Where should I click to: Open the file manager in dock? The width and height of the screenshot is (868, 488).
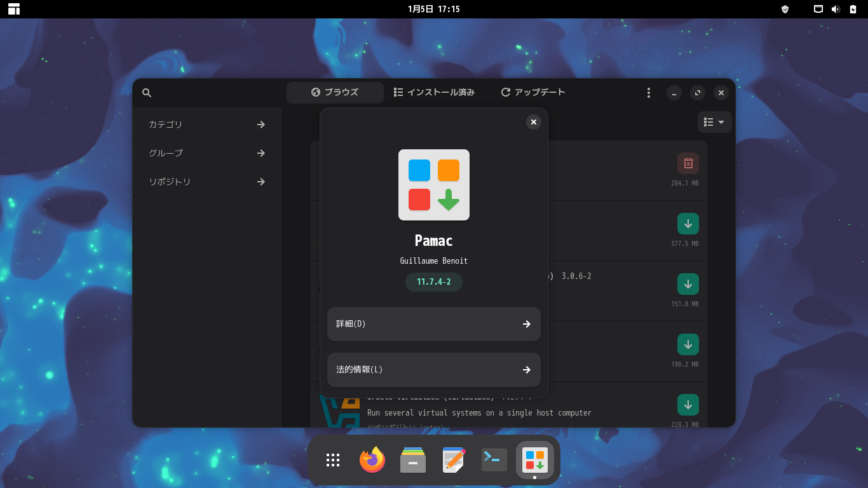click(413, 460)
